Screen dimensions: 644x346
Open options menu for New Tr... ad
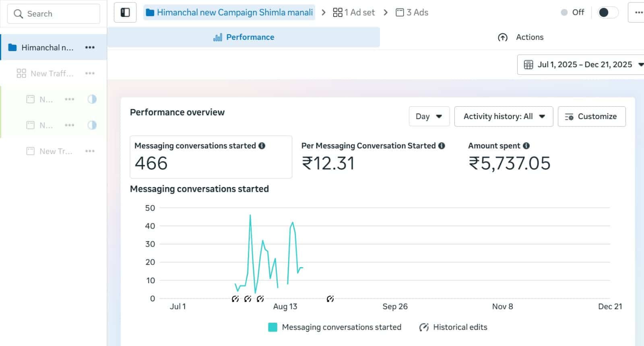90,151
